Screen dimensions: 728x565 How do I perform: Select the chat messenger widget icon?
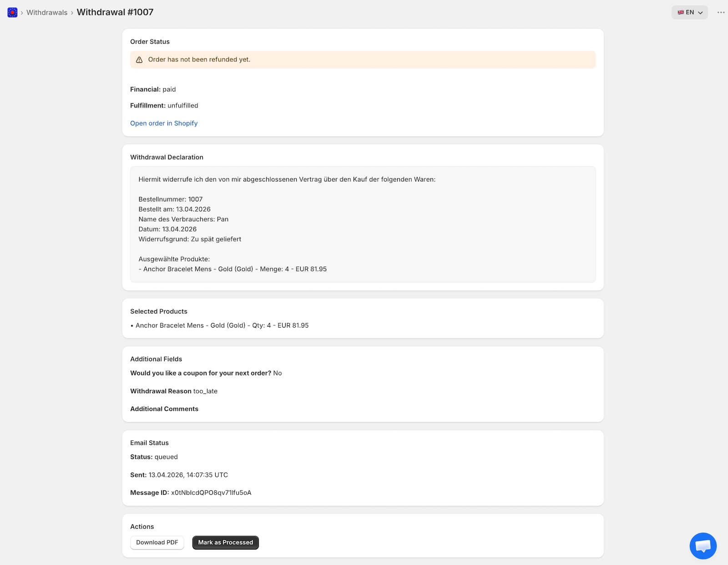(x=703, y=546)
